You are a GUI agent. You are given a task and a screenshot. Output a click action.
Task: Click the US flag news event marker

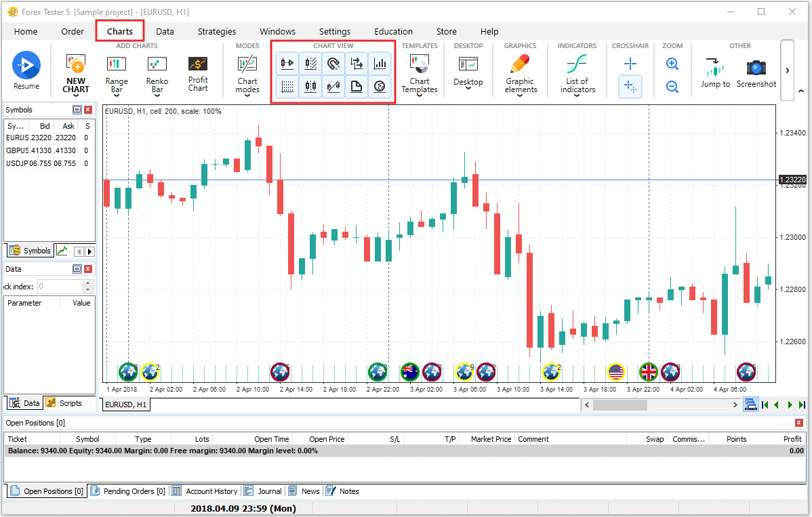coord(615,371)
